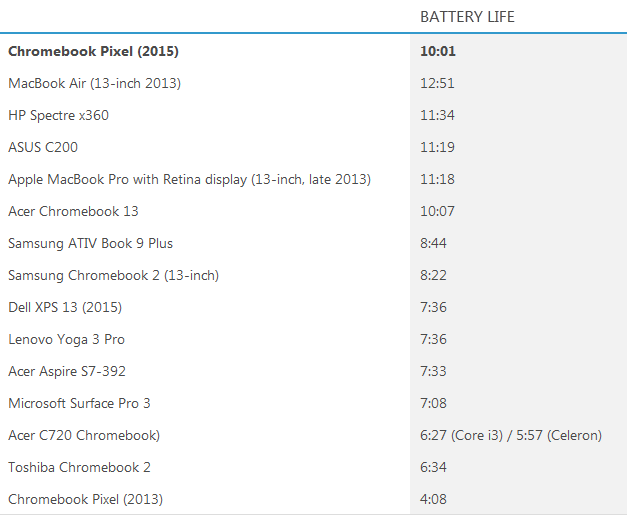The image size is (627, 516).
Task: Click the Acer Chromebook 13 entry
Action: point(74,211)
